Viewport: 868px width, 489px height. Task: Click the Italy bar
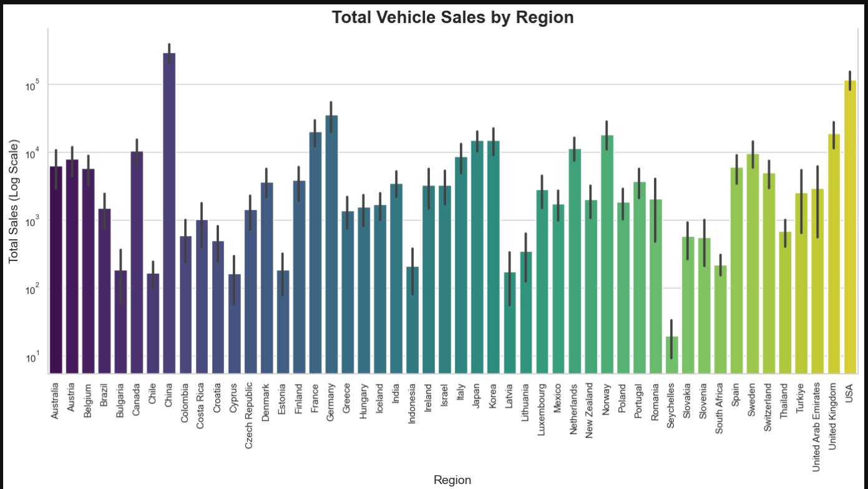tap(461, 265)
